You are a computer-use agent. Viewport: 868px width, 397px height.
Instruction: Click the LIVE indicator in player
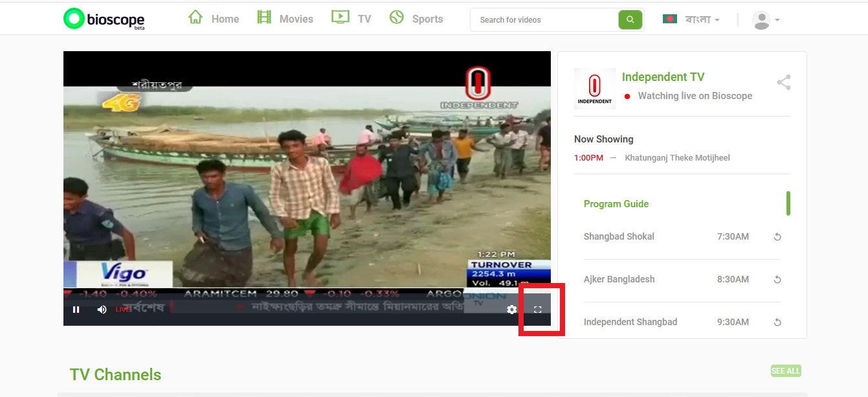(123, 310)
